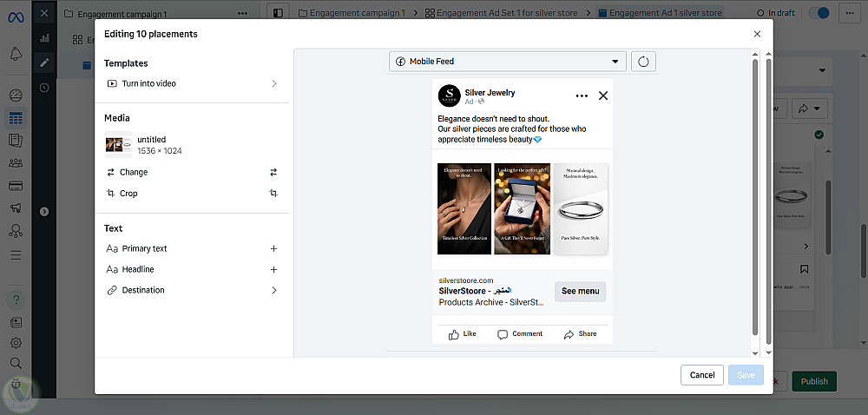Click the preview pane vertical scrollbar
The height and width of the screenshot is (415, 868).
tap(755, 196)
